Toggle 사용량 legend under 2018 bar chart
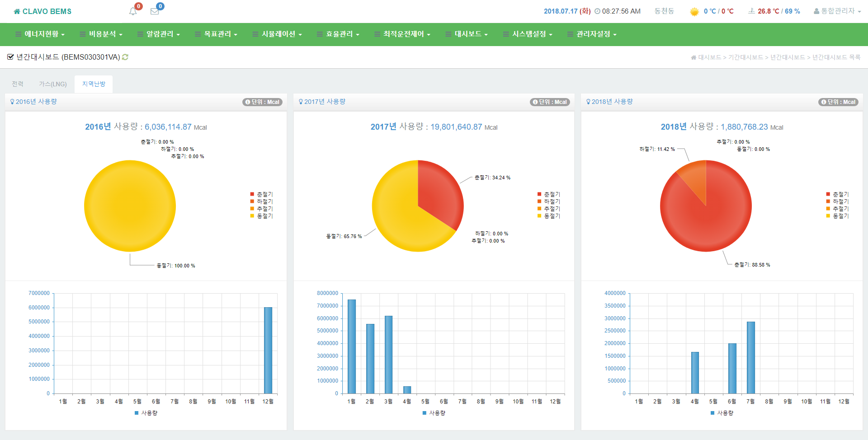The width and height of the screenshot is (868, 440). click(x=722, y=413)
